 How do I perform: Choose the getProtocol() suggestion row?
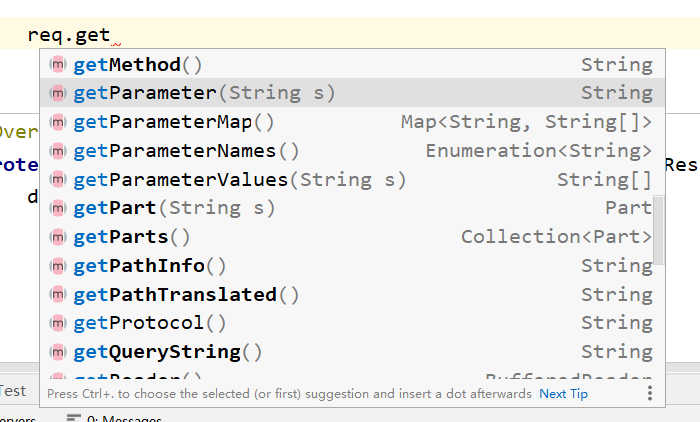click(150, 323)
